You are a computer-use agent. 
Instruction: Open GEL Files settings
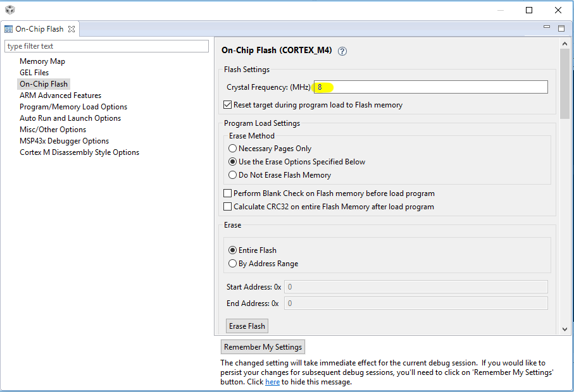click(34, 73)
